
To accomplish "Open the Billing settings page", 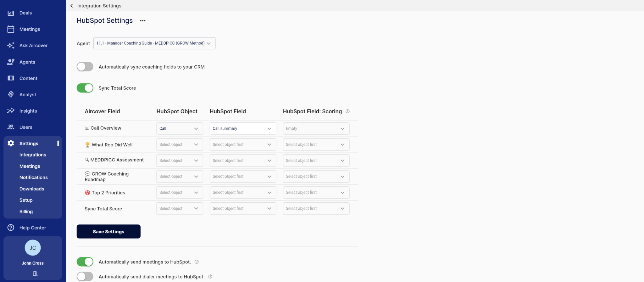I will [26, 211].
